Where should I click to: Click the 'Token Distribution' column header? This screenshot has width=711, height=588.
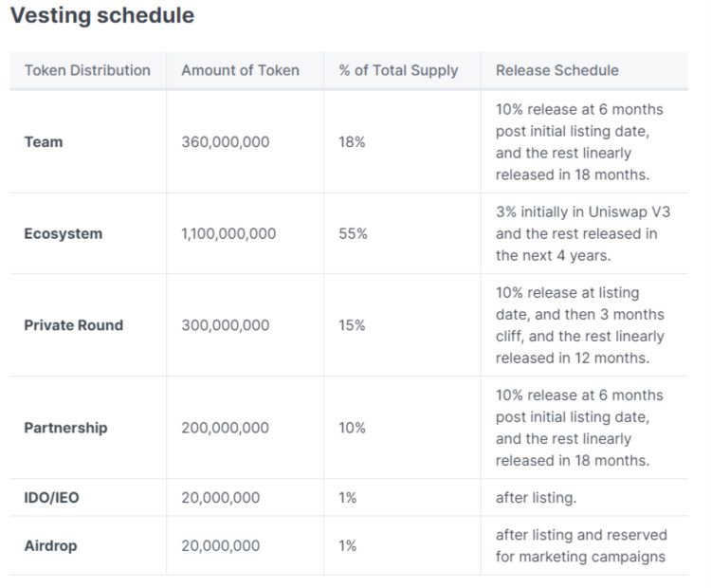click(x=87, y=70)
